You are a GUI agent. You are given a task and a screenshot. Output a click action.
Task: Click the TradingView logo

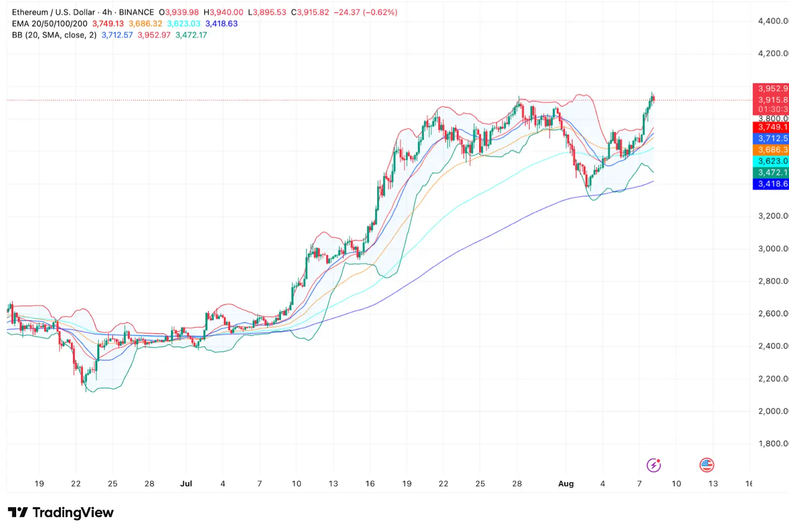point(61,512)
